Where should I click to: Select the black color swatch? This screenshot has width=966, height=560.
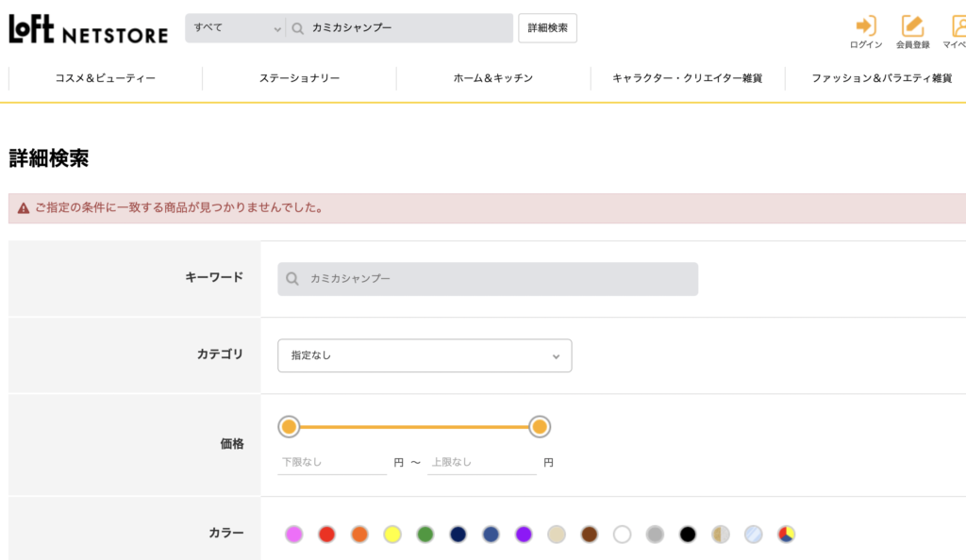point(688,535)
